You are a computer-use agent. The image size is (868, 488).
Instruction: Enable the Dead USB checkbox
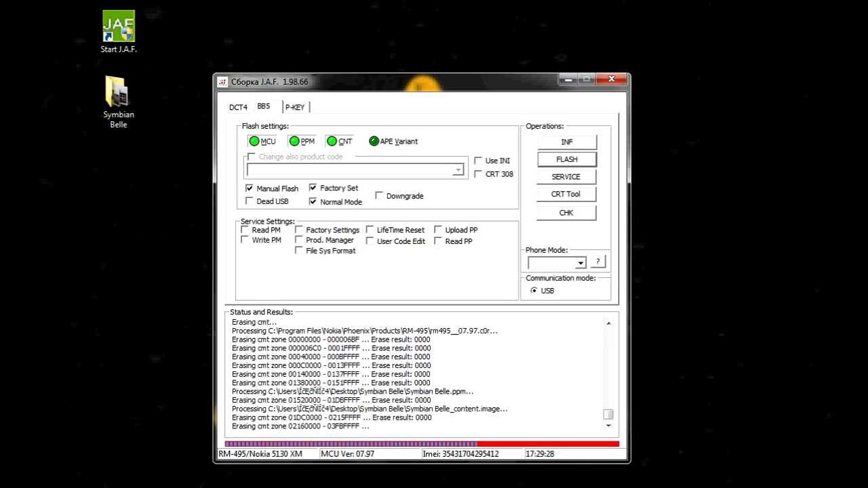click(x=250, y=201)
